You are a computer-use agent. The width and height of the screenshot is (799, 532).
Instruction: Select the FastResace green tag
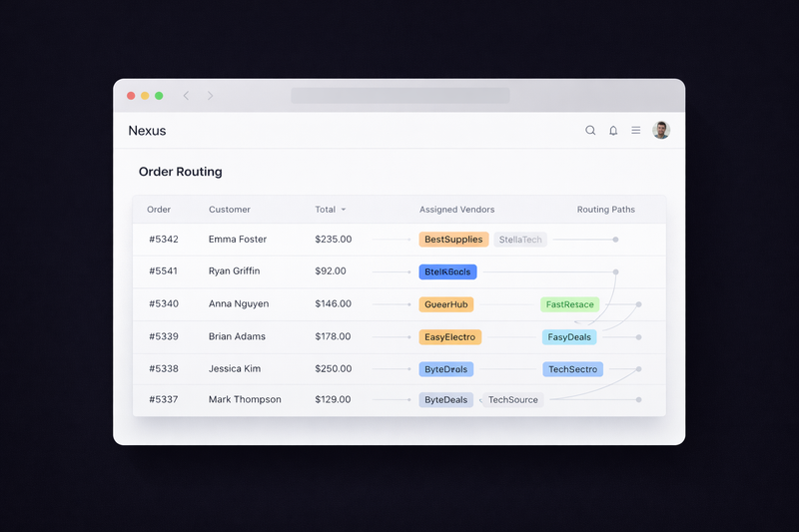click(569, 304)
